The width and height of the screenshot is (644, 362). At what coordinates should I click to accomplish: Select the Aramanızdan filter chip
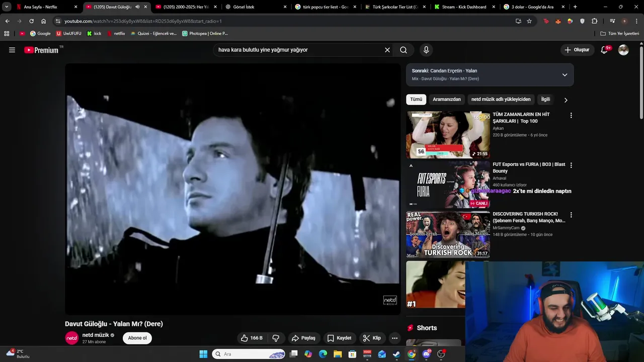pyautogui.click(x=447, y=100)
